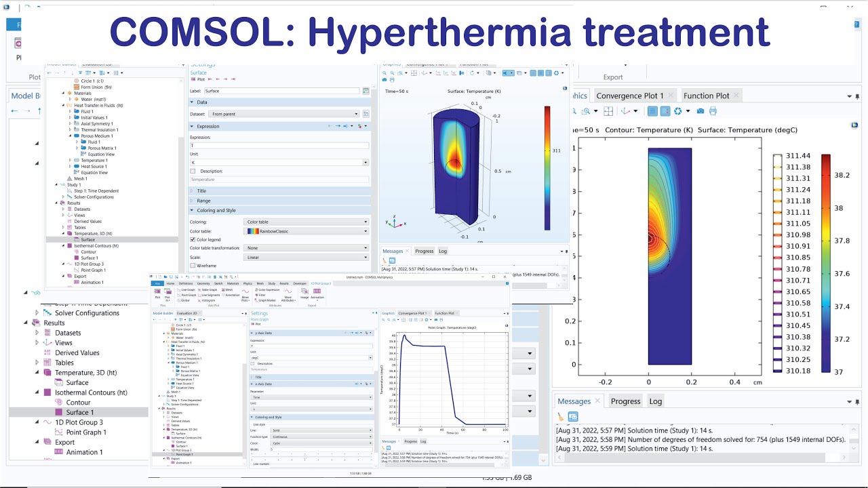The image size is (868, 488).
Task: Click Heat Source 1 node in upper window tree
Action: [x=93, y=166]
